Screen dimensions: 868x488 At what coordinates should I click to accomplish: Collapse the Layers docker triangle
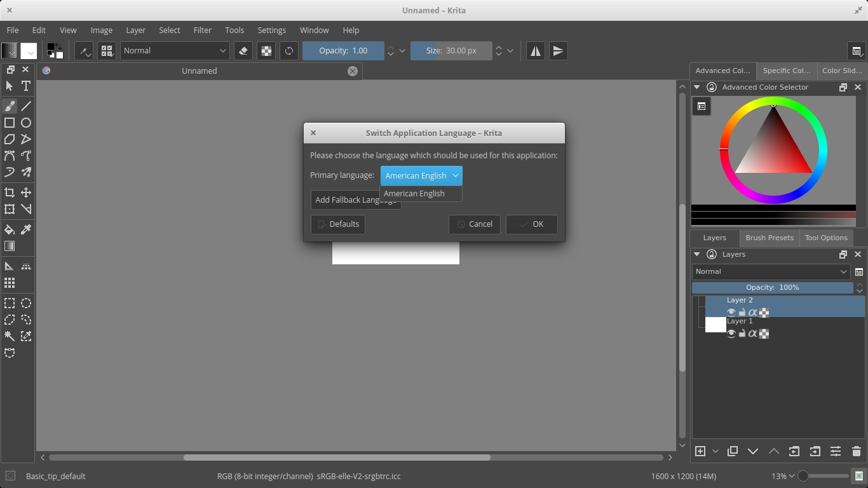coord(696,254)
